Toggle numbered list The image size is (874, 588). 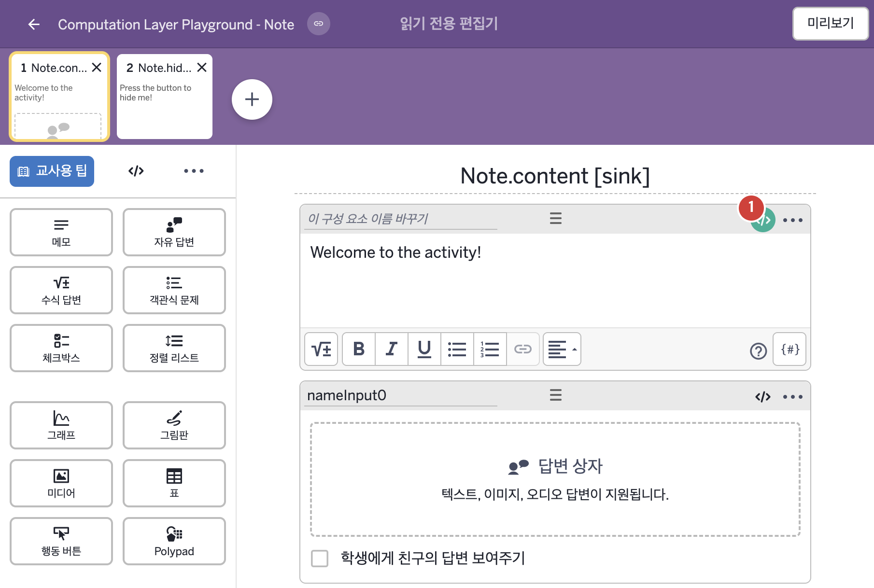490,349
